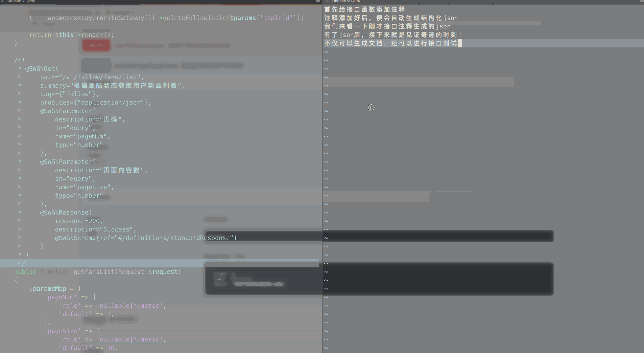Click the 'public function getFansList' declaration

[x=98, y=272]
